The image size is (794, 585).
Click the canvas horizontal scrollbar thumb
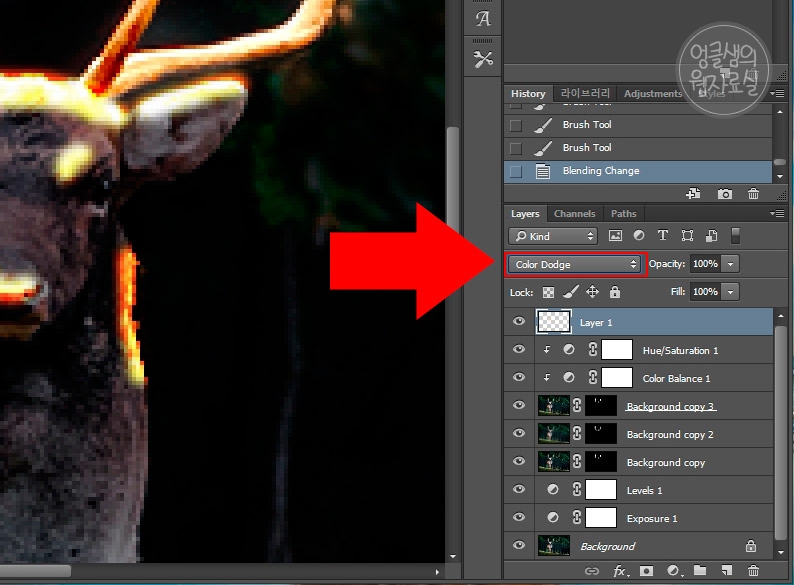click(34, 571)
